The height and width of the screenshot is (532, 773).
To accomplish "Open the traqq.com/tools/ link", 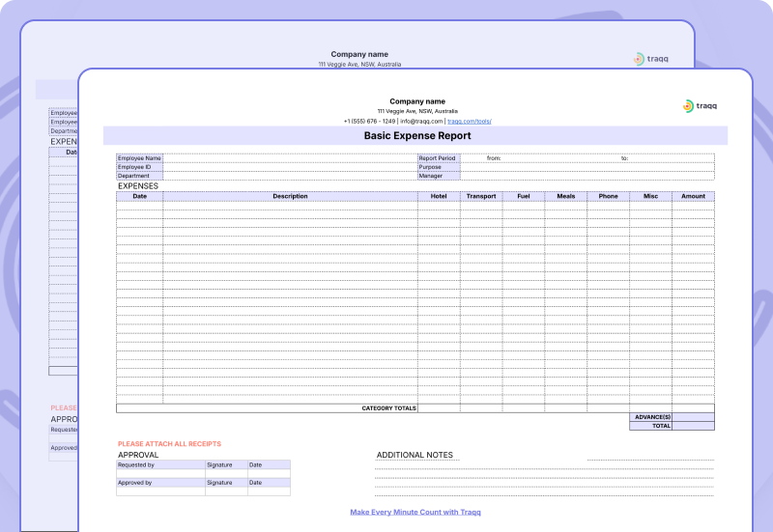I will click(x=469, y=122).
